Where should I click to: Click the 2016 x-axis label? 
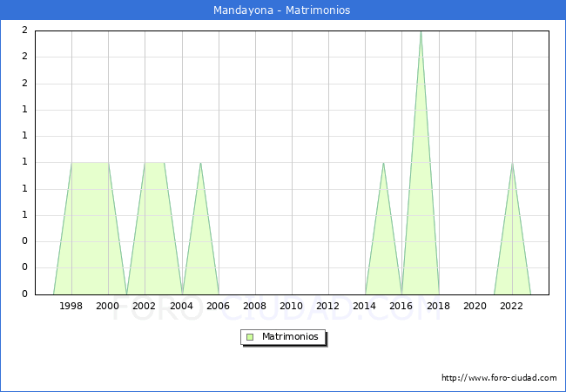401,306
